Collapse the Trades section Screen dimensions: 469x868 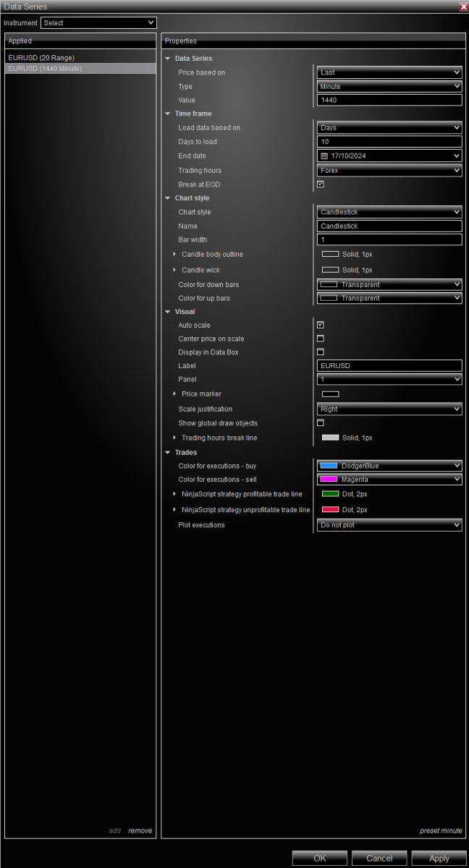(168, 453)
